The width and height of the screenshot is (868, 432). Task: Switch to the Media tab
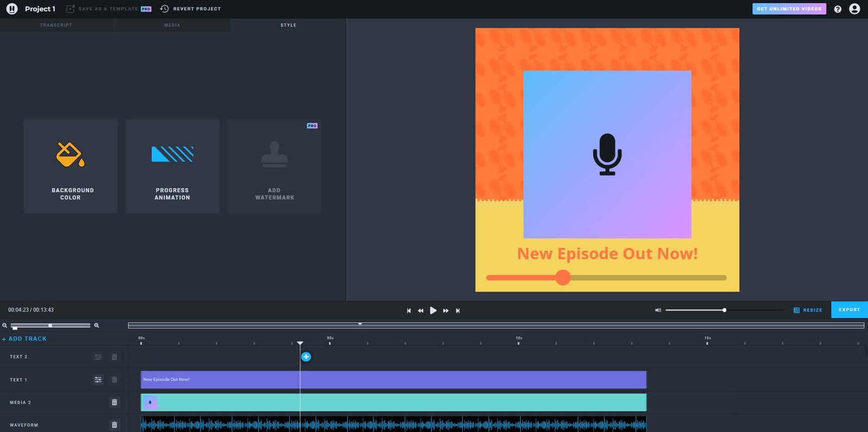[173, 25]
